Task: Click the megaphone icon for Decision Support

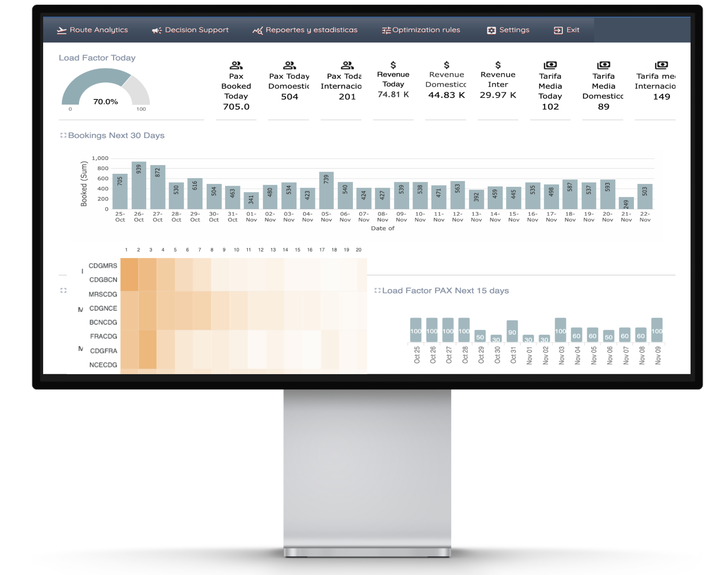Action: pyautogui.click(x=157, y=30)
